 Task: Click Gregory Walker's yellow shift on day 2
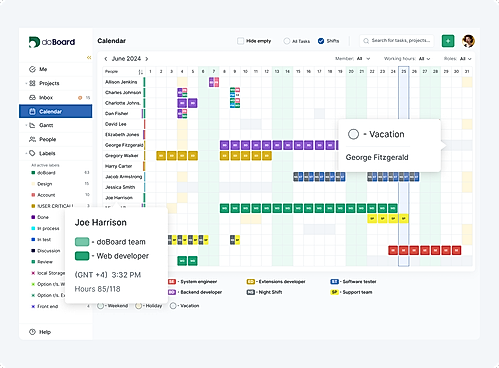point(161,156)
